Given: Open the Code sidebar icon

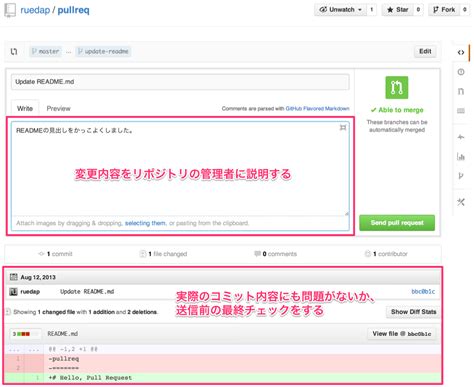Looking at the screenshot, I should click(x=461, y=52).
